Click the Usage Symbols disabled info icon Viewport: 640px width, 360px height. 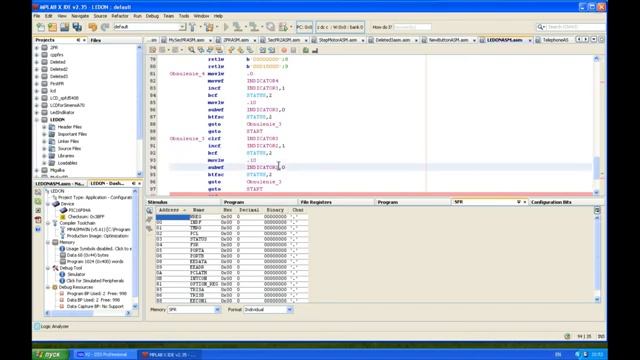[x=62, y=249]
